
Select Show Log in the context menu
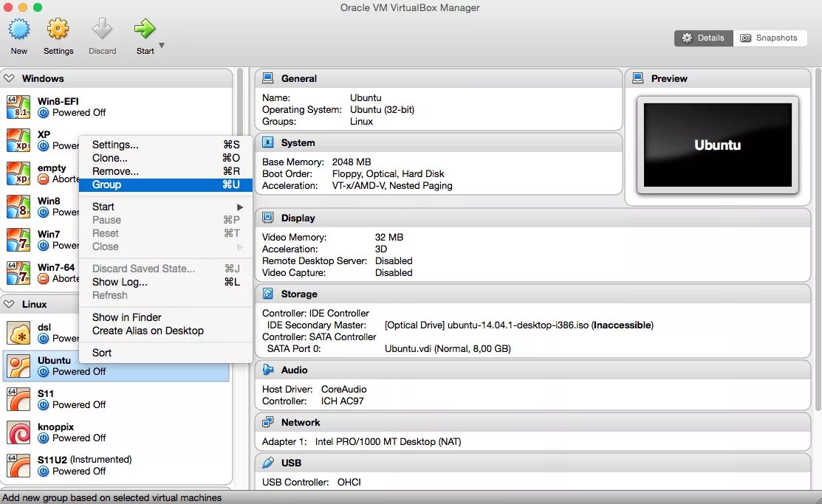(x=119, y=282)
